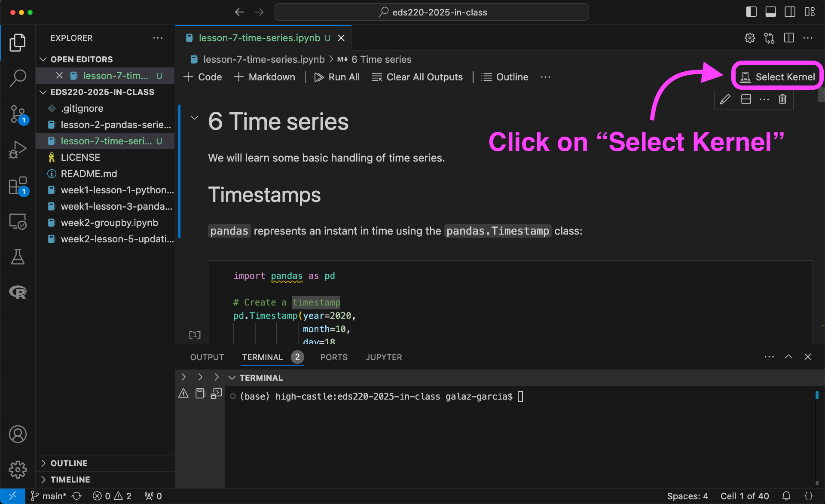
Task: Toggle the primary side bar layout
Action: point(751,12)
